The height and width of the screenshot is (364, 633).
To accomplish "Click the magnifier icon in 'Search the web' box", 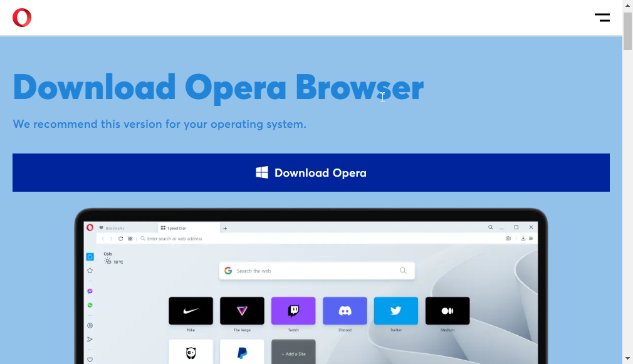I will pyautogui.click(x=403, y=271).
